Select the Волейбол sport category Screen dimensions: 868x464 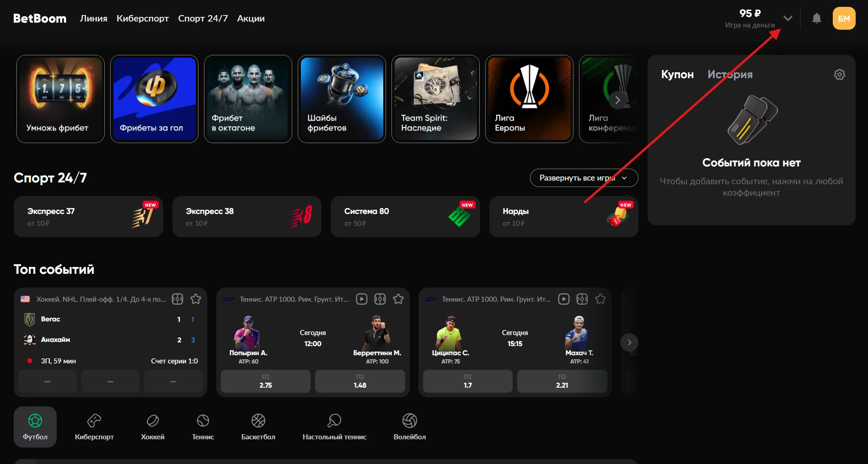click(410, 427)
